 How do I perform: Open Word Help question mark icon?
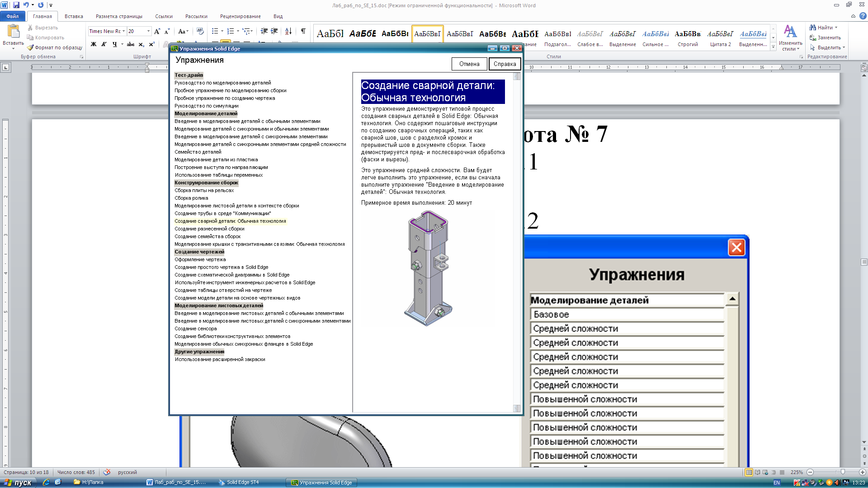(863, 16)
